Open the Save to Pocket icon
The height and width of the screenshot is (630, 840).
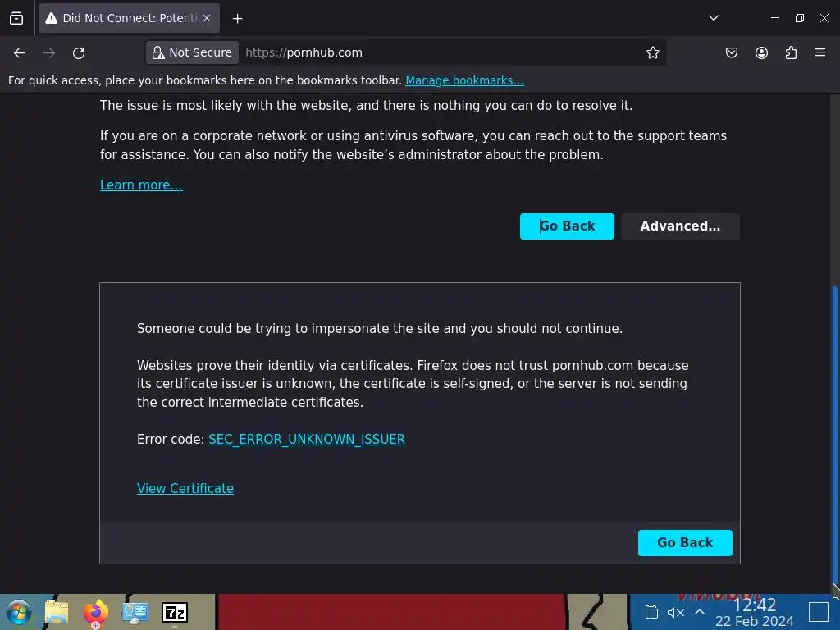click(x=731, y=52)
